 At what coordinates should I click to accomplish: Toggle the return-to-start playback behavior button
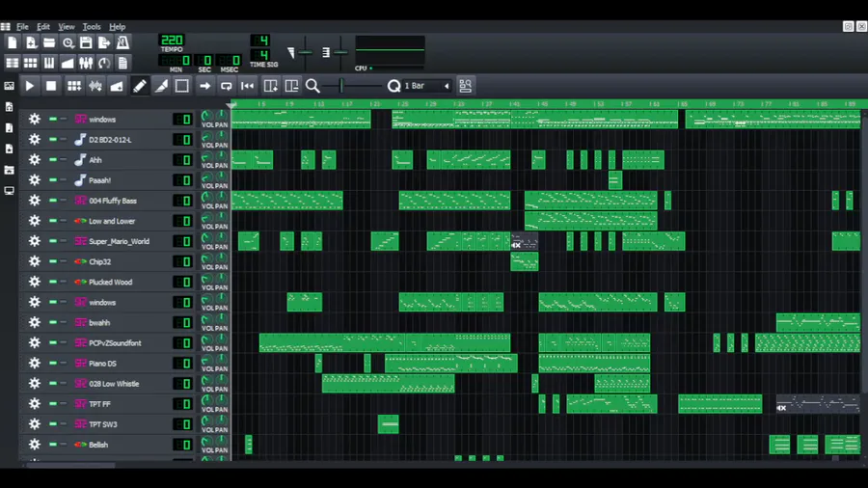click(248, 86)
